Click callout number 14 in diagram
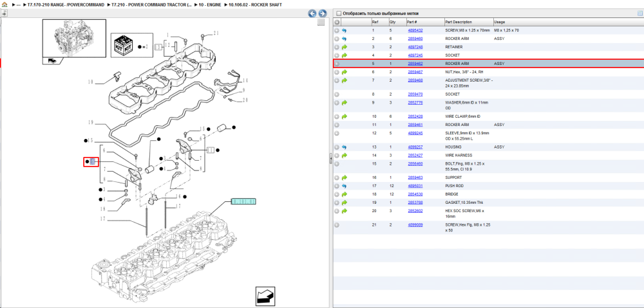Screen dimensions: 644x308 click(245, 80)
